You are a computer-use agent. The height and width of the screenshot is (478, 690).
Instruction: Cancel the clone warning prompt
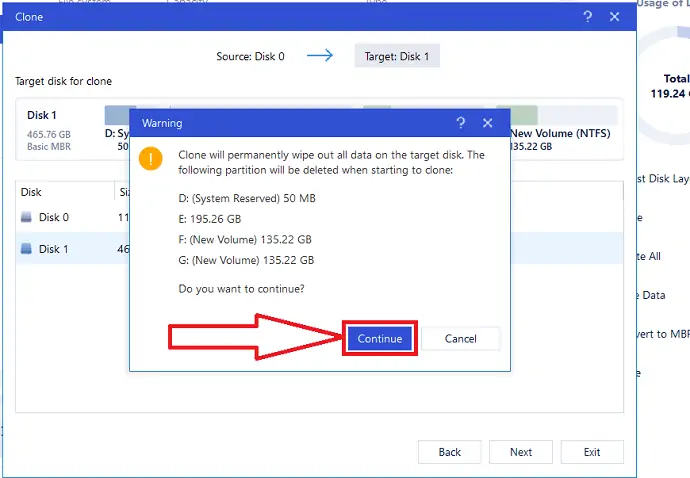pos(460,338)
